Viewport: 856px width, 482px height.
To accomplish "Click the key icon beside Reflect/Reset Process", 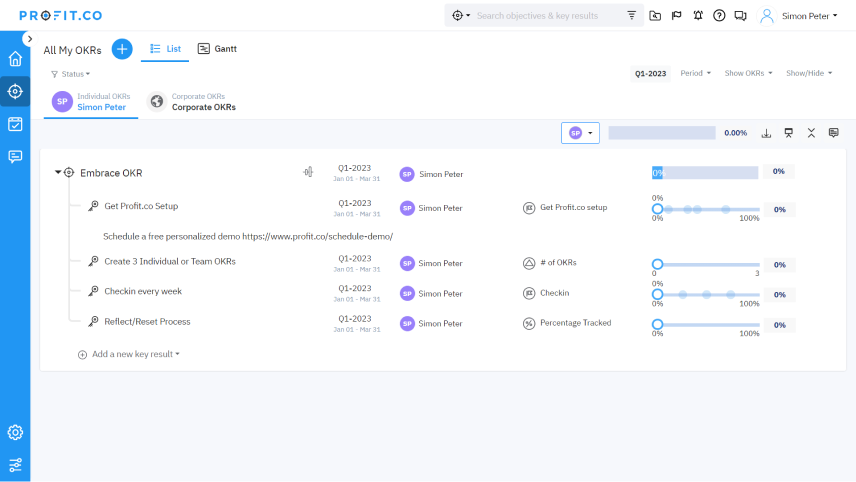I will tap(93, 321).
